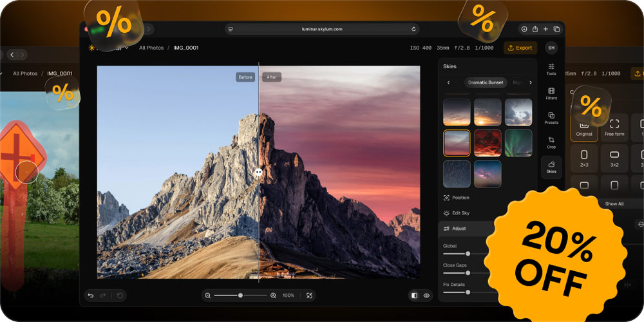Screen dimensions: 644x322
Task: Click the SH profile avatar
Action: coord(551,48)
